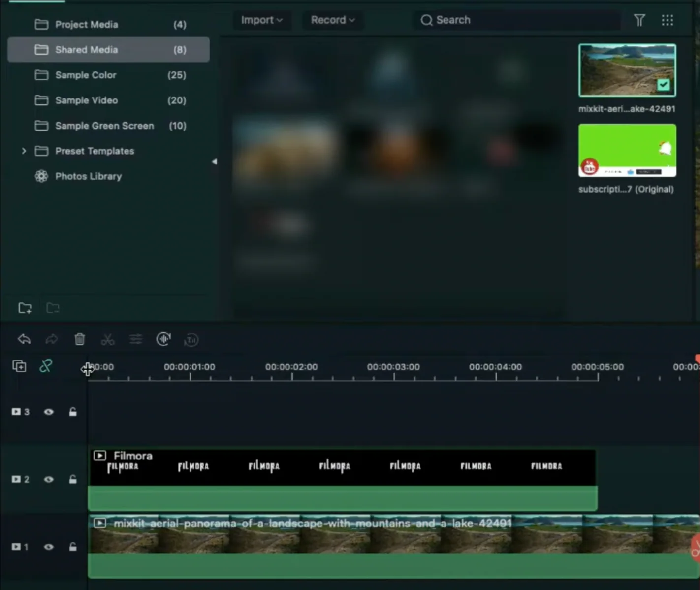The image size is (700, 590).
Task: Click the text-to-speech circular icon
Action: pyautogui.click(x=191, y=340)
